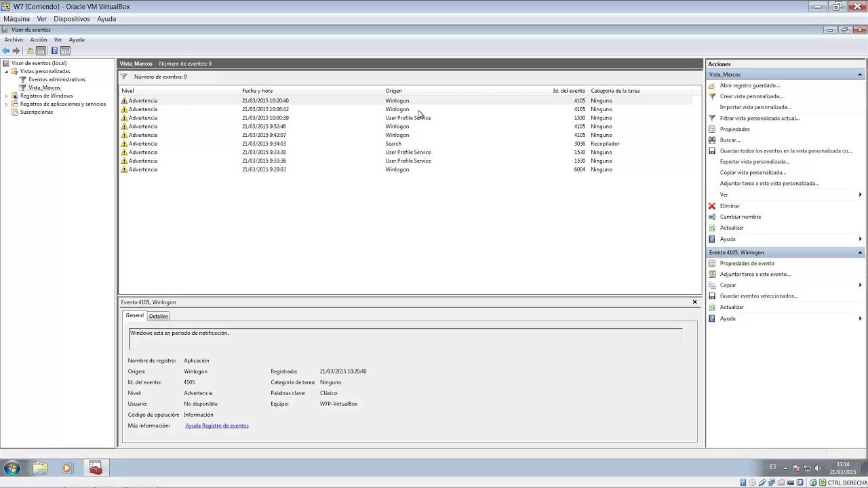
Task: Select the Winlogon event with id 6004
Action: pyautogui.click(x=407, y=169)
